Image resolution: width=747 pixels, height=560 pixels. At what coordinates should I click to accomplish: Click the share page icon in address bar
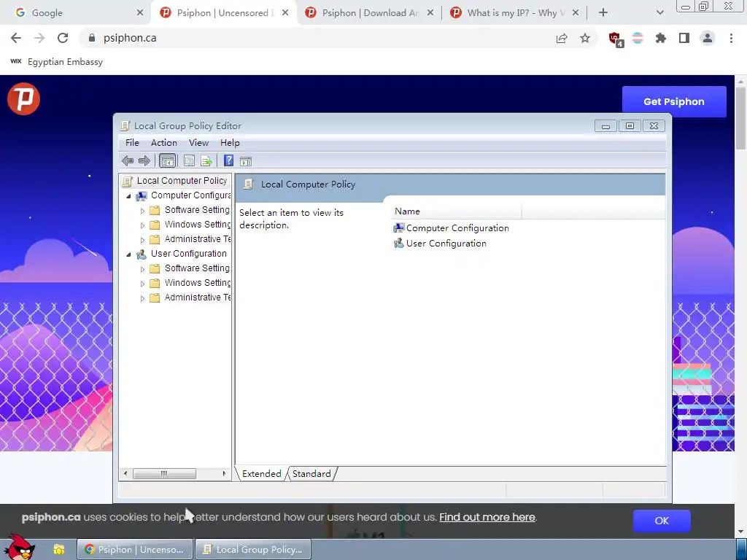point(562,38)
